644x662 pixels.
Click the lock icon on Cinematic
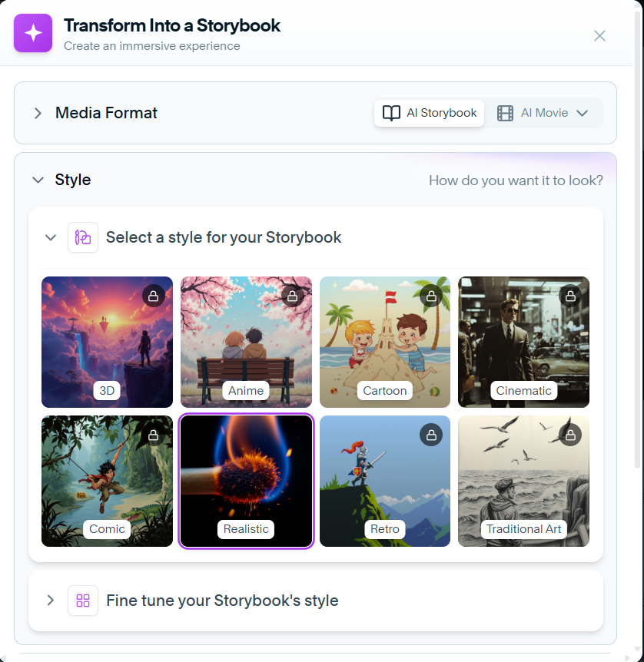coord(570,296)
